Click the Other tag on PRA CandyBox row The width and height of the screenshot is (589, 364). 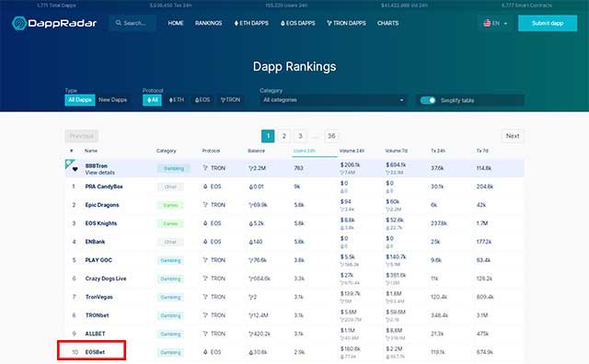coord(170,187)
